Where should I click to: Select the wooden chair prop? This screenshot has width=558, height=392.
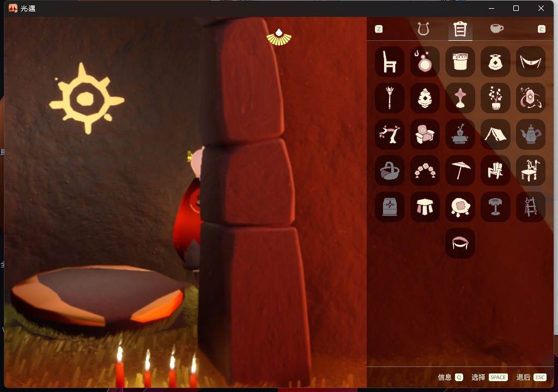[390, 62]
